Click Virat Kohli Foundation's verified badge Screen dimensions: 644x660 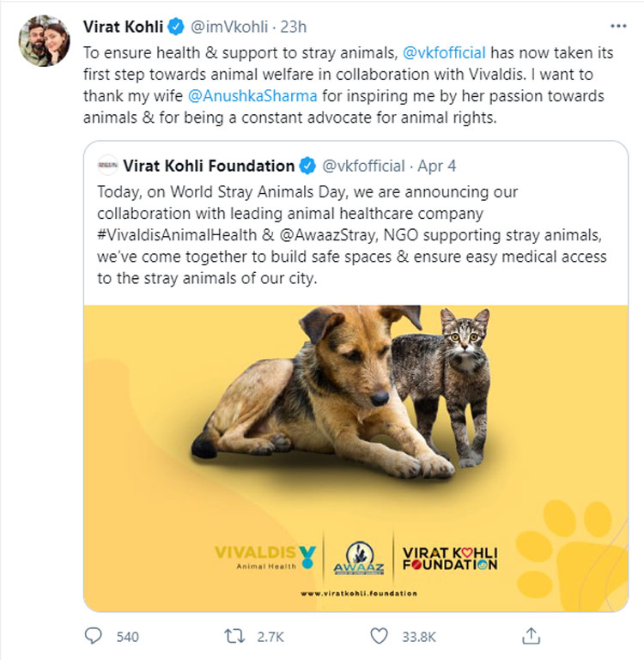[307, 165]
